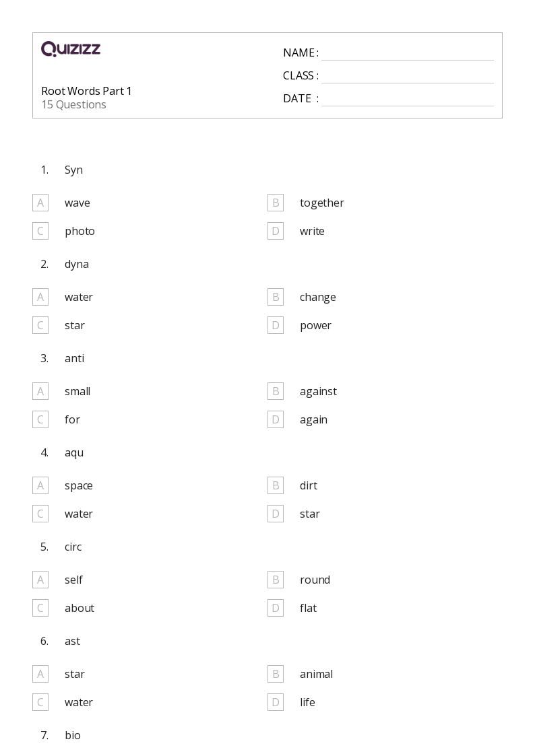The height and width of the screenshot is (756, 535).
Task: Check answer box A for Syn: wave
Action: point(40,203)
